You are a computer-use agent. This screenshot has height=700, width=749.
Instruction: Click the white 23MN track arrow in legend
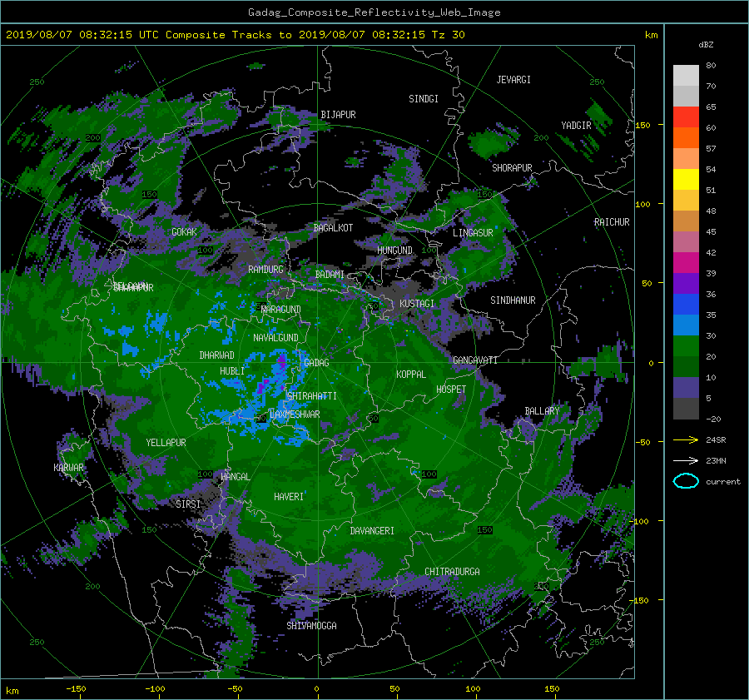click(x=686, y=460)
